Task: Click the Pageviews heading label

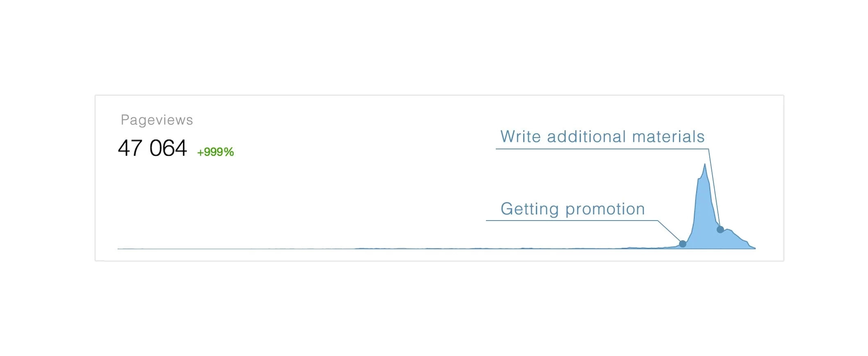Action: point(157,120)
